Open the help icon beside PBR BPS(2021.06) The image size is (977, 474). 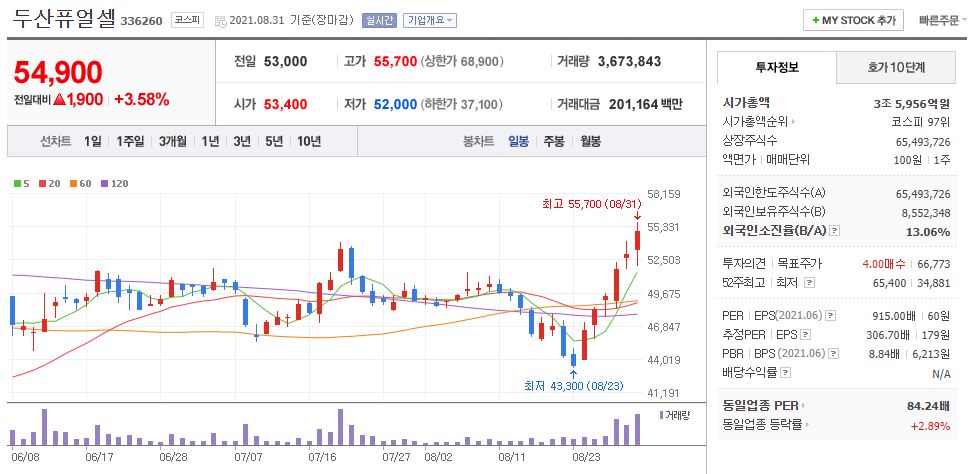coord(835,354)
